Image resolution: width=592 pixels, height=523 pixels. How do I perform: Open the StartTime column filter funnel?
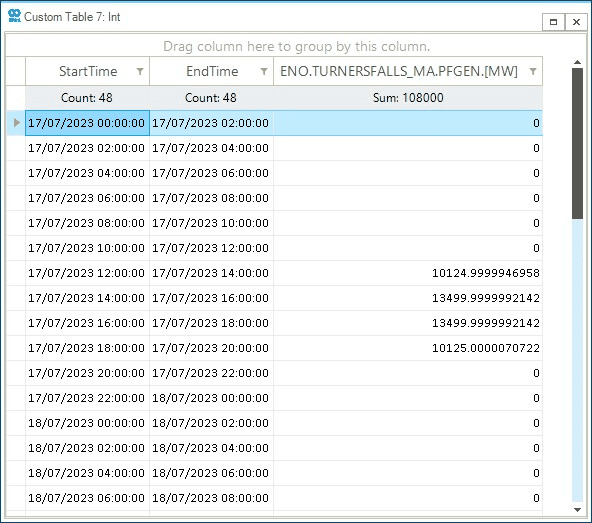140,71
